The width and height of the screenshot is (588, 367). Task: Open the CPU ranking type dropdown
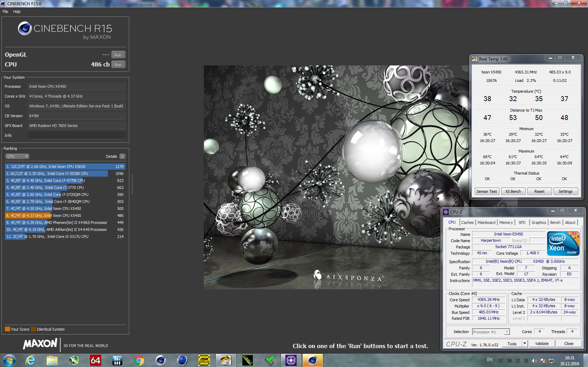[17, 156]
